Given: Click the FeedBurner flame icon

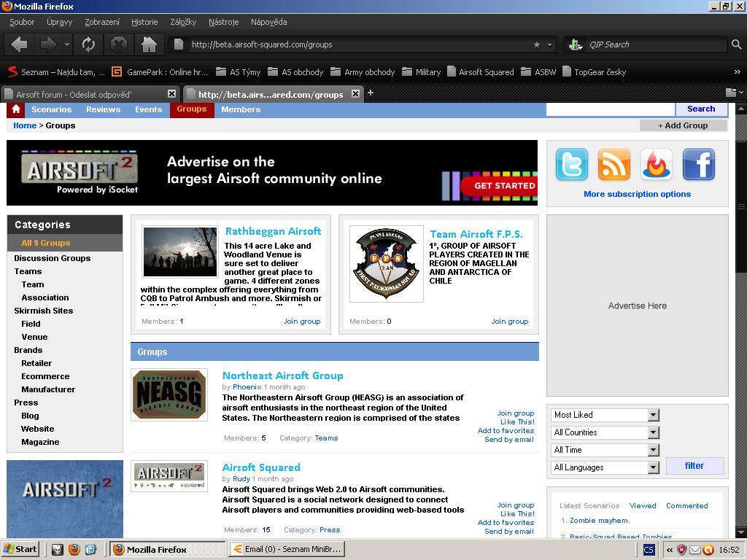Looking at the screenshot, I should click(x=656, y=164).
